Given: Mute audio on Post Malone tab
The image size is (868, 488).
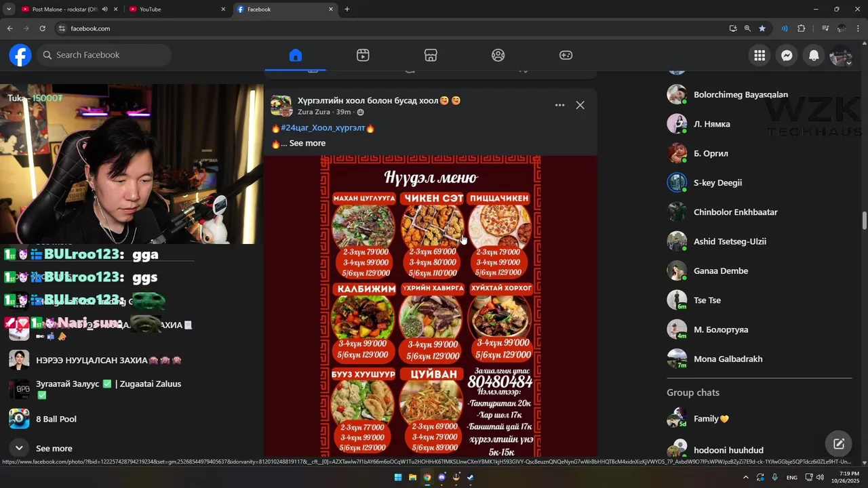Looking at the screenshot, I should 104,9.
